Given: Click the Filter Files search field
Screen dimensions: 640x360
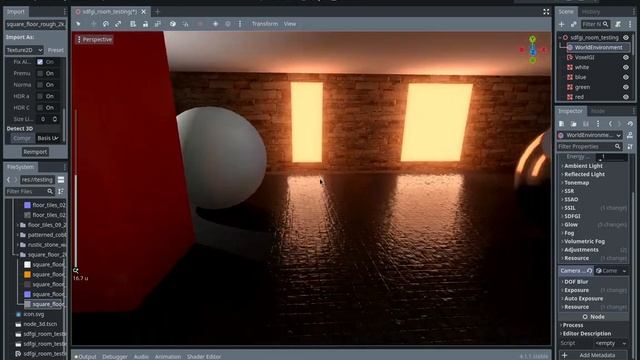Looking at the screenshot, I should click(30, 191).
